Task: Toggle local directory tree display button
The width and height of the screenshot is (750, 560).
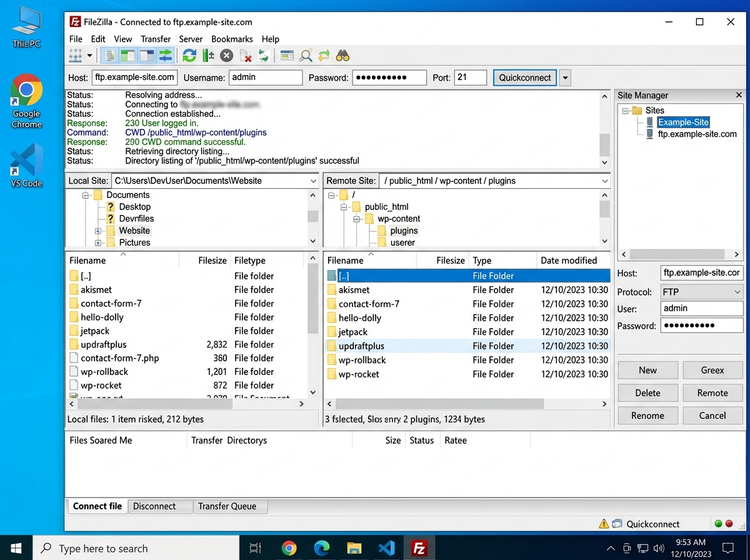Action: pyautogui.click(x=128, y=56)
